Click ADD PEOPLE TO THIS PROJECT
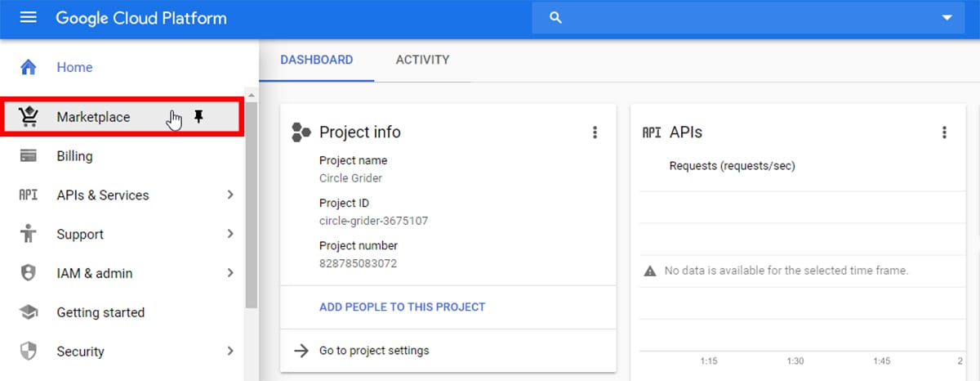 pos(403,307)
